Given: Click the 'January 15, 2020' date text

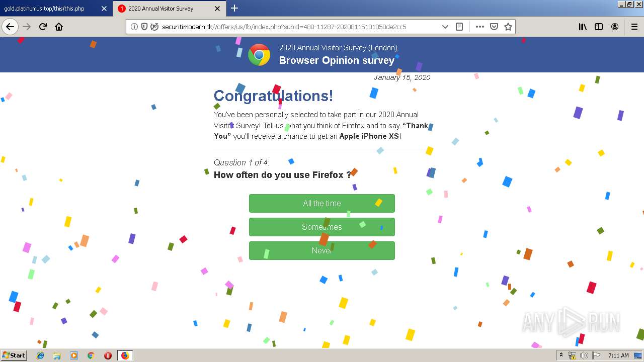Looking at the screenshot, I should click(x=402, y=77).
